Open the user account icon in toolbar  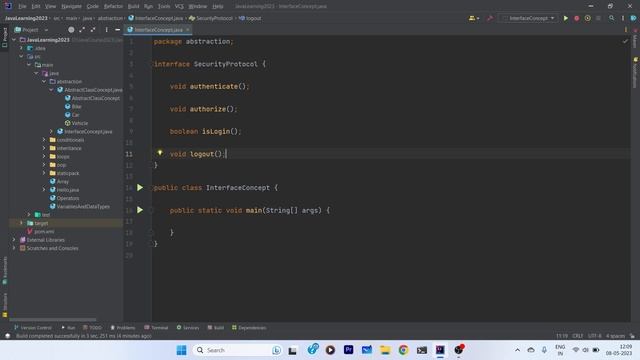[473, 18]
